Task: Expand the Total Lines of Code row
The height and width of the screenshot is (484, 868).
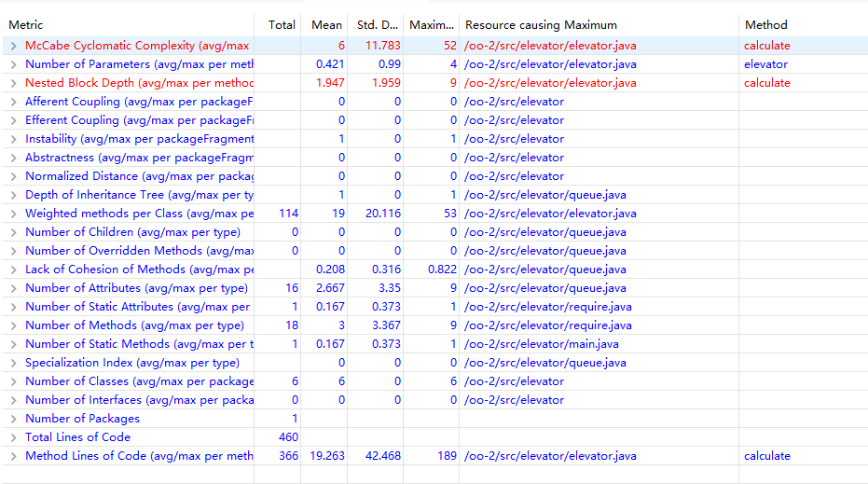Action: [13, 437]
